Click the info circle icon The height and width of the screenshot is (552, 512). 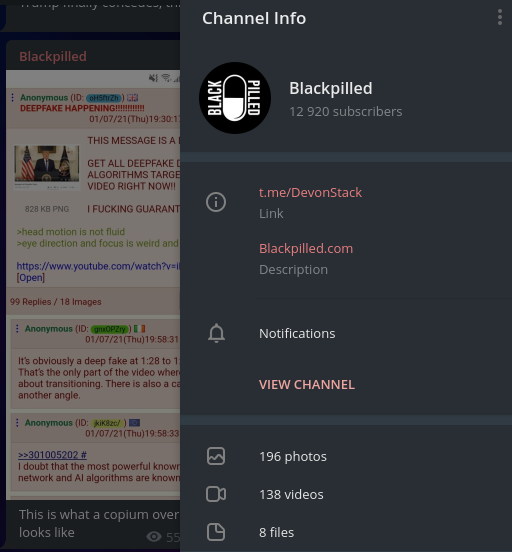(216, 202)
